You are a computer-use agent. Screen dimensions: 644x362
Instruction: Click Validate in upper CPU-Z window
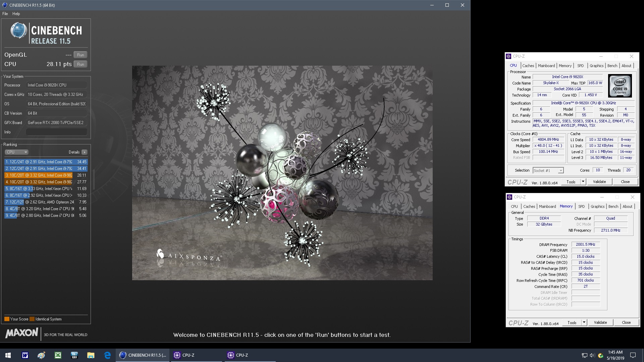click(599, 182)
